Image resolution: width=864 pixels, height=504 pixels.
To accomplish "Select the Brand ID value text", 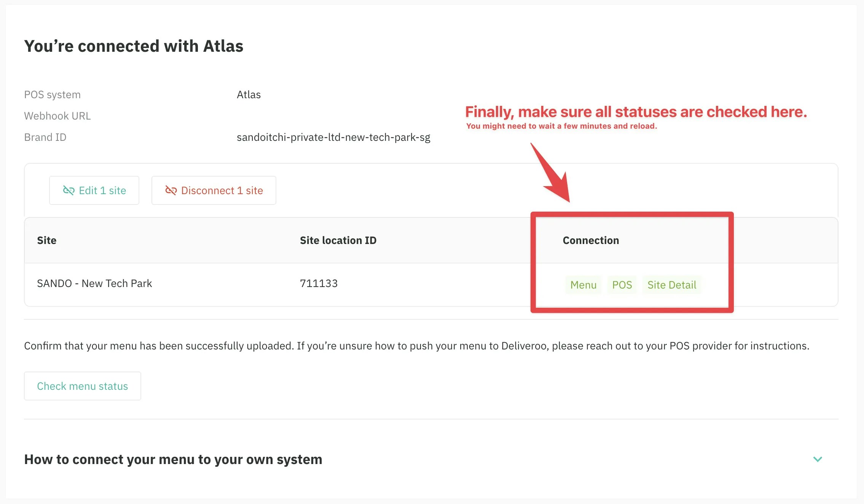I will click(x=334, y=137).
